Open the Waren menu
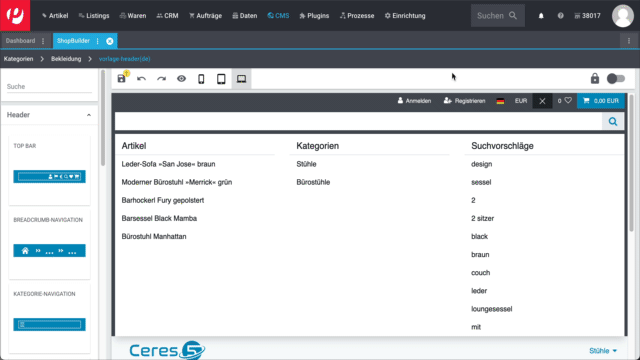Viewport: 640px width, 360px height. coord(133,16)
